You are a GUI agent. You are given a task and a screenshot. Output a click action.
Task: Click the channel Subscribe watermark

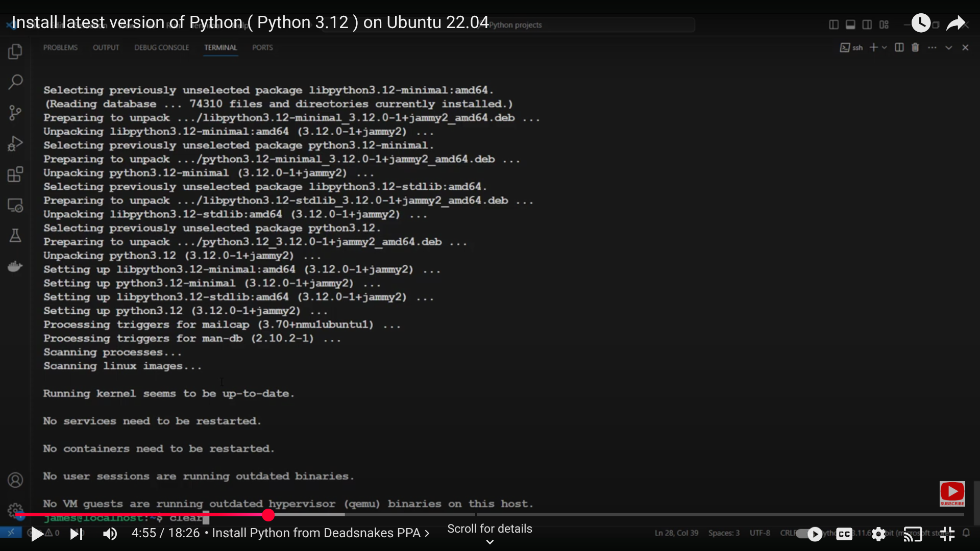pyautogui.click(x=952, y=493)
